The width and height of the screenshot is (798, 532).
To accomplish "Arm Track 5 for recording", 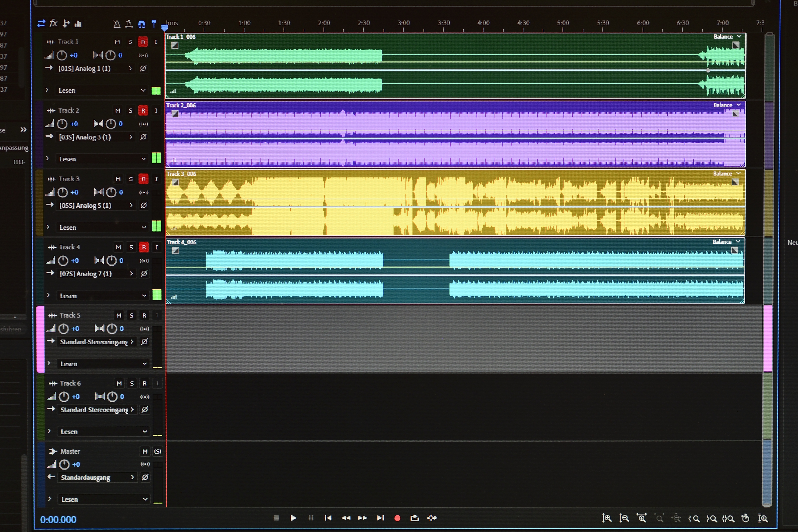I will point(144,315).
